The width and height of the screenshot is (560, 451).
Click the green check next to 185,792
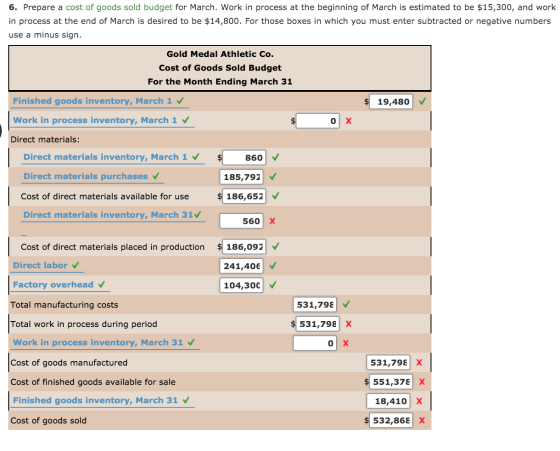click(273, 176)
